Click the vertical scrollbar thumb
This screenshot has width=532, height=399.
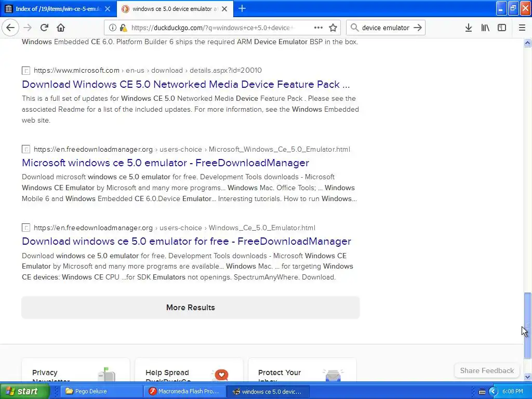click(527, 325)
